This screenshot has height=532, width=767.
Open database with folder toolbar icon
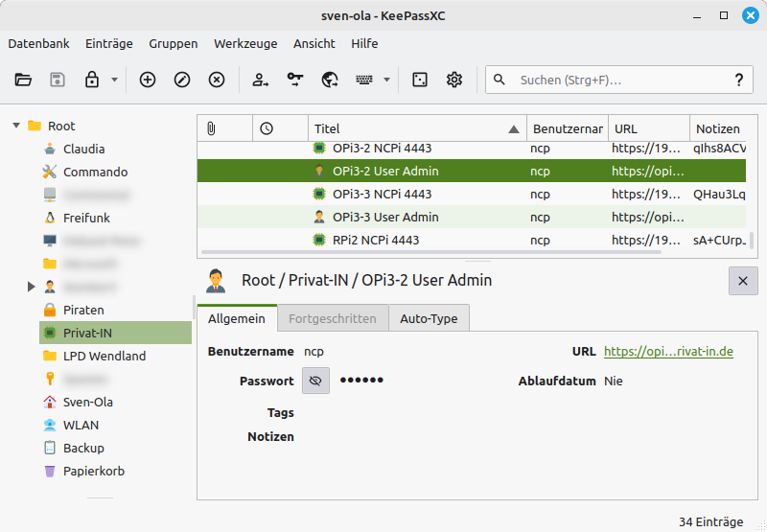pos(24,81)
